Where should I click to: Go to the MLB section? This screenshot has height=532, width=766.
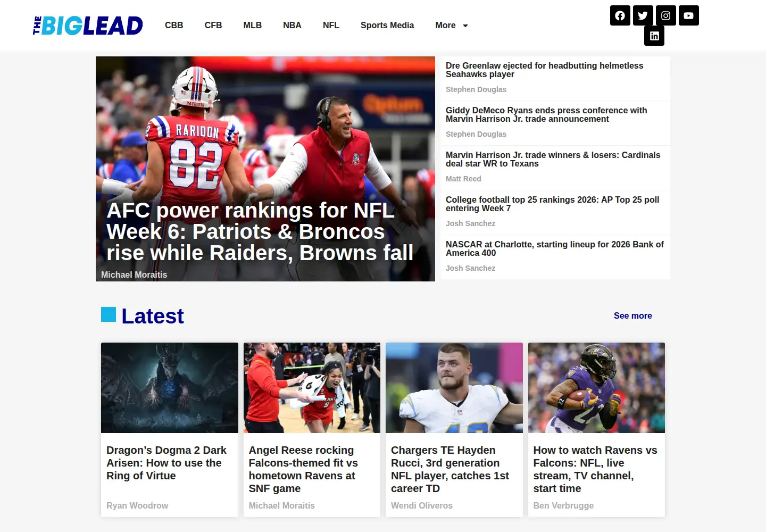pyautogui.click(x=252, y=25)
